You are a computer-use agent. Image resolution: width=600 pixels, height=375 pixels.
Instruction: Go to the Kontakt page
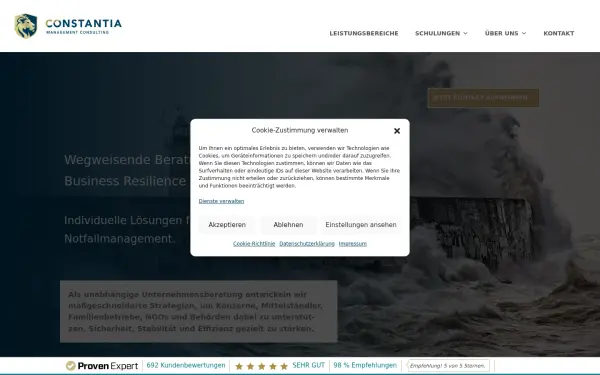[x=559, y=33]
